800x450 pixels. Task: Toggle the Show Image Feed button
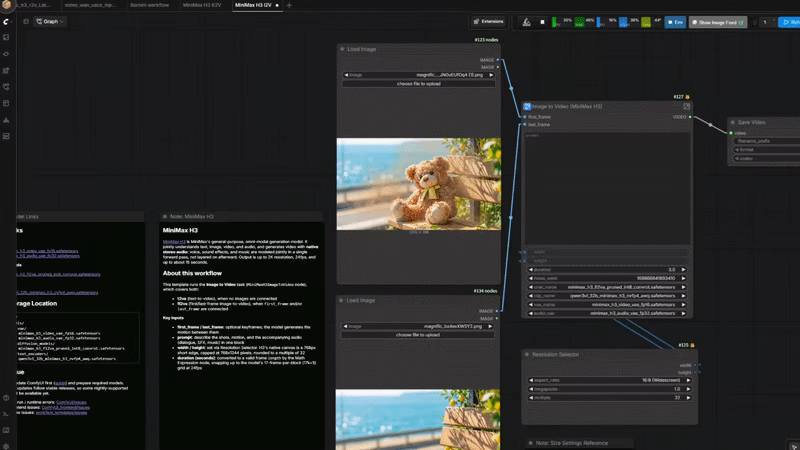(x=718, y=22)
